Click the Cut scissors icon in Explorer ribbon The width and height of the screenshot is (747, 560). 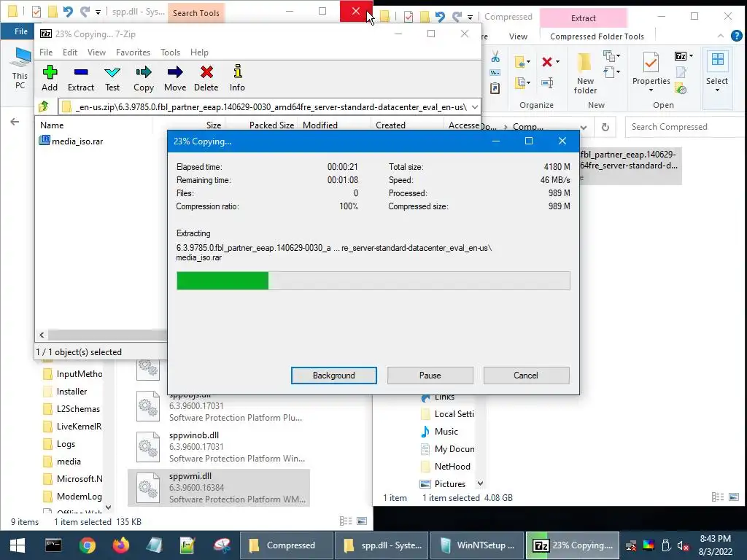(x=495, y=57)
